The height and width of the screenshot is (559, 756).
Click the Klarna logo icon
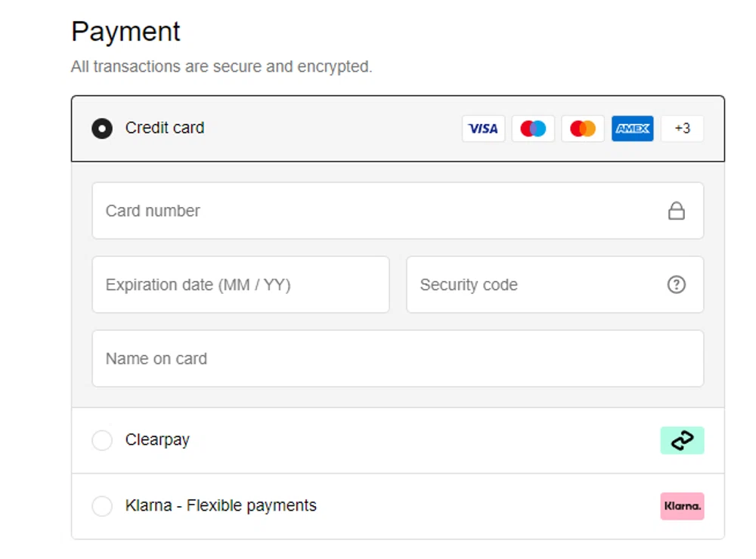point(682,506)
